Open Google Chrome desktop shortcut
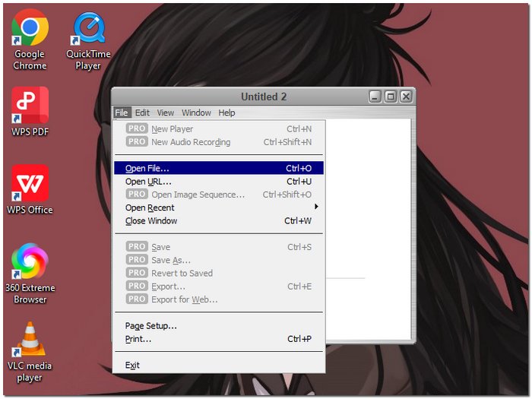Image resolution: width=532 pixels, height=399 pixels. 30,40
